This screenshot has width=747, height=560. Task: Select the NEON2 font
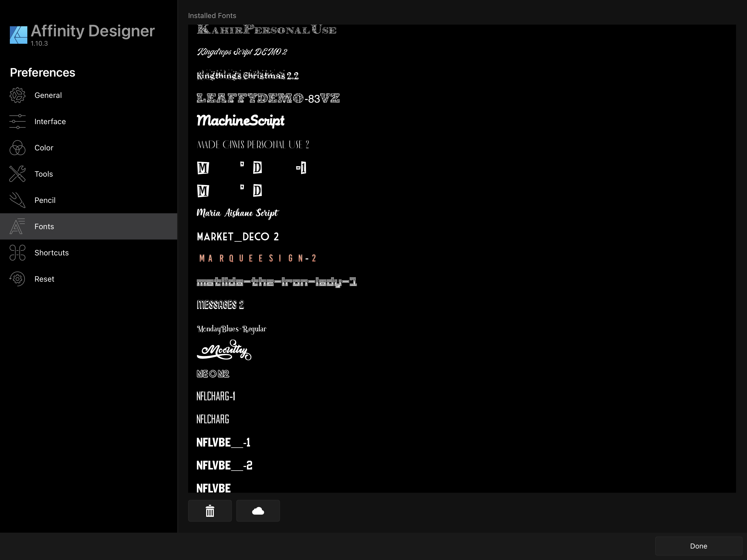(213, 374)
